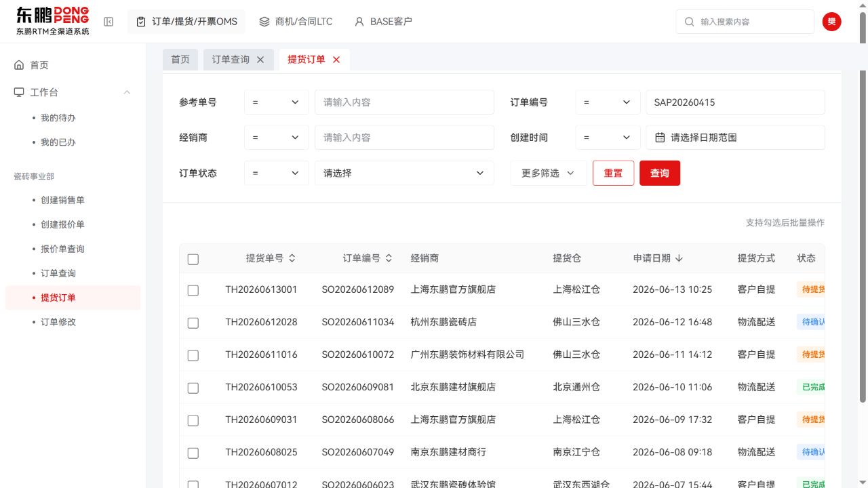The image size is (868, 488).
Task: Close the 提货订单 tab with X
Action: pos(336,60)
